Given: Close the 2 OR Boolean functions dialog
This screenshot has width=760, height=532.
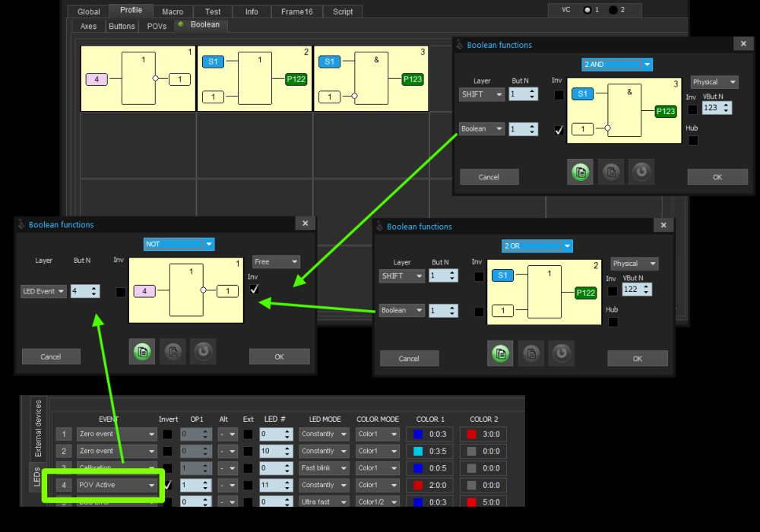Looking at the screenshot, I should [663, 225].
